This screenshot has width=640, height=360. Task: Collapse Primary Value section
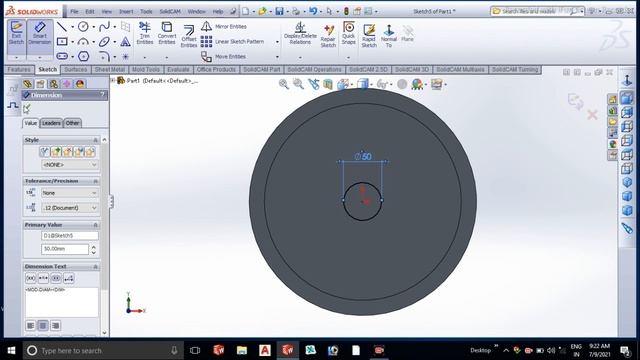(96, 225)
